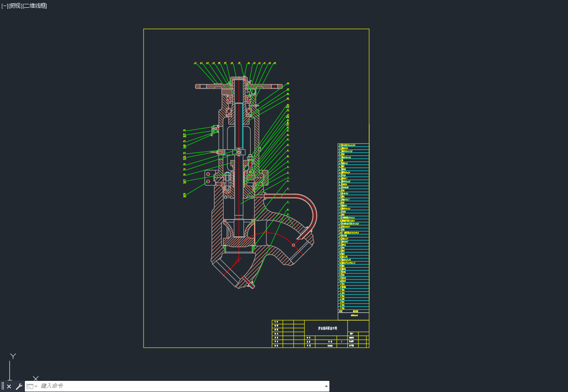Open recent commands list in command line
The height and width of the screenshot is (392, 568).
click(32, 386)
